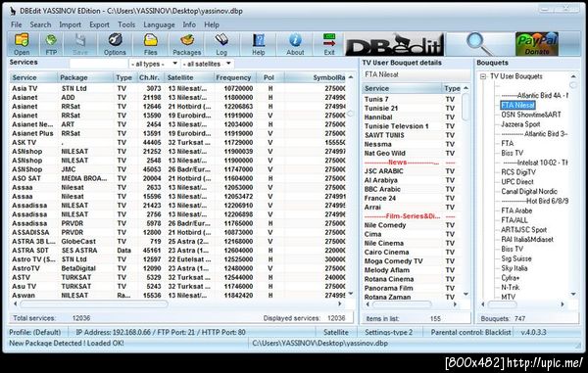Screen dimensions: 588x373
Task: Open the Info menu
Action: pyautogui.click(x=189, y=24)
